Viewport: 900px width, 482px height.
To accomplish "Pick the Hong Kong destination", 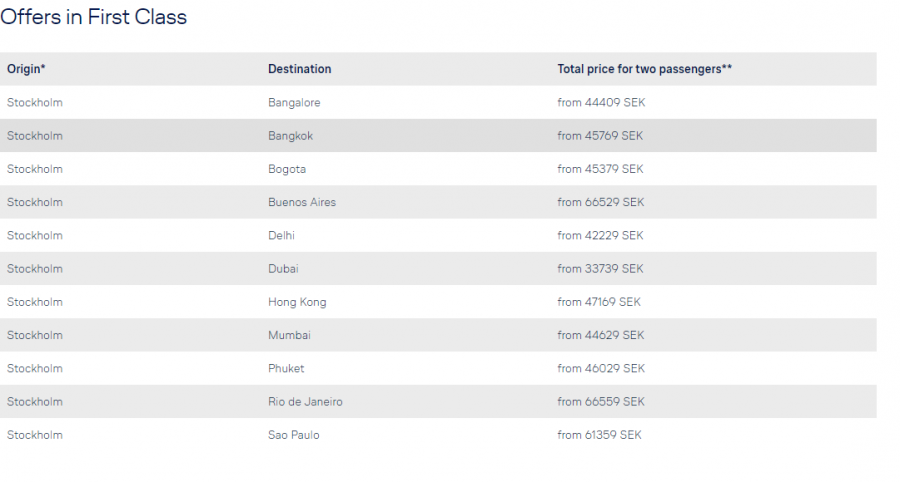I will (297, 302).
